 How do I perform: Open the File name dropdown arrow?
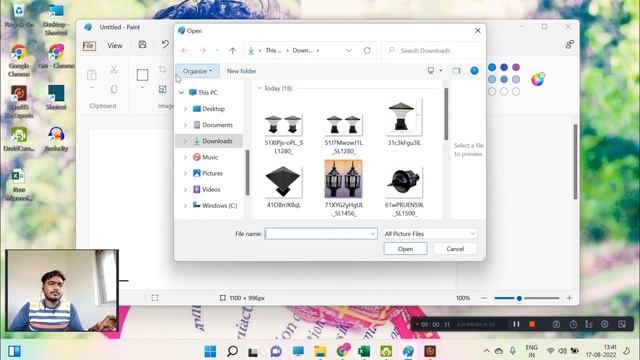[373, 234]
